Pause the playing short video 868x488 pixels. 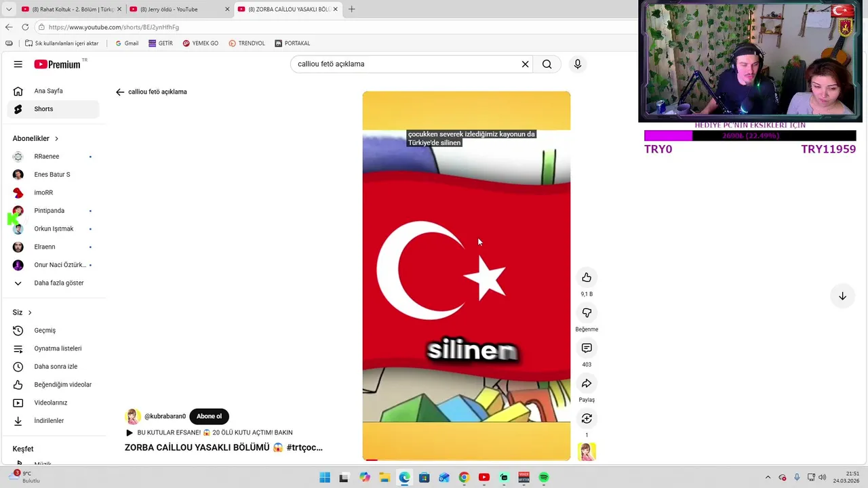point(467,276)
